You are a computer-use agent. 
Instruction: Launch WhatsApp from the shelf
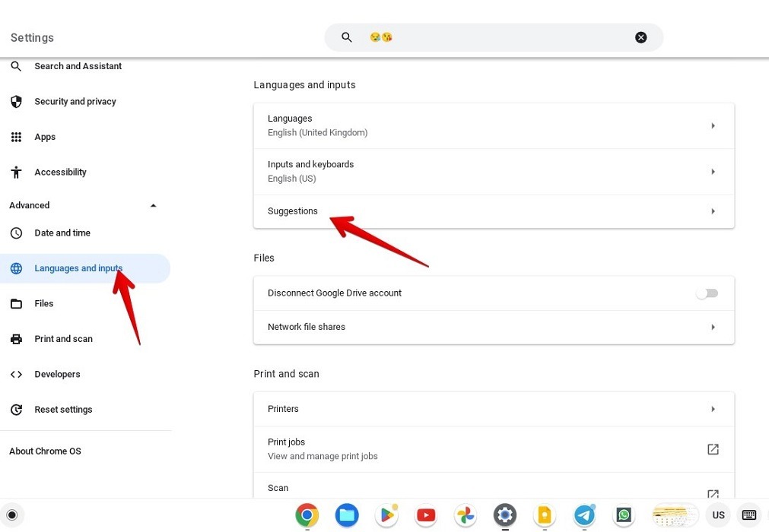tap(623, 515)
